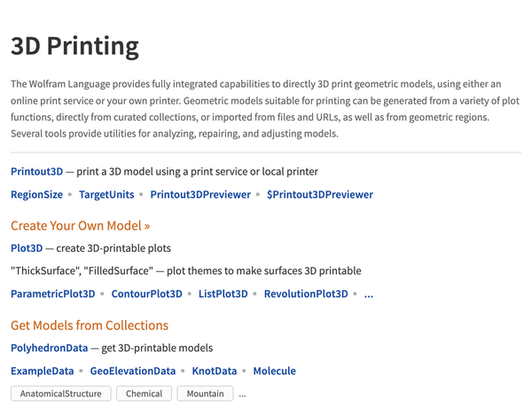Open the Printout3DPreviewer link
532x414 pixels.
click(200, 194)
